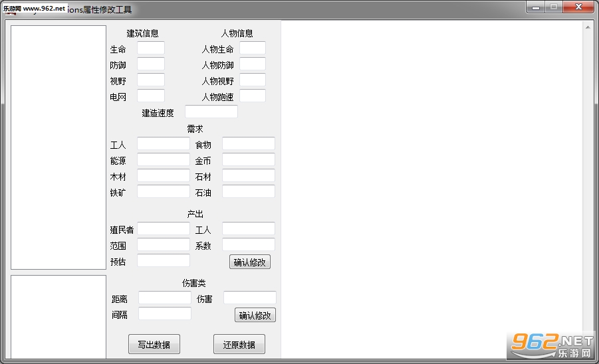The height and width of the screenshot is (364, 599).
Task: Click the scrollbar up arrow on right
Action: 588,27
